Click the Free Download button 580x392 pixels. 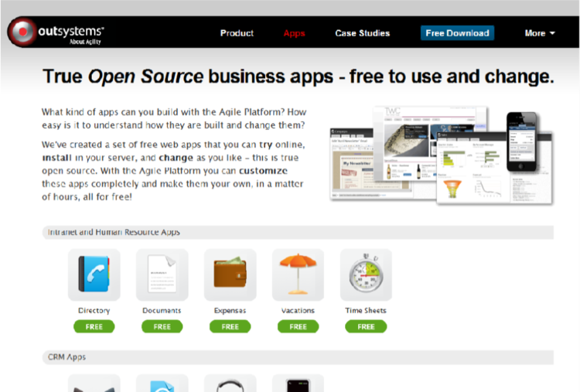point(457,33)
